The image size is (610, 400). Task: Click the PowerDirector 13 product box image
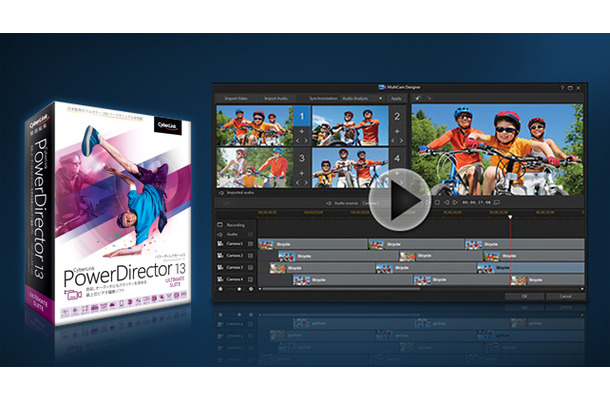109,213
